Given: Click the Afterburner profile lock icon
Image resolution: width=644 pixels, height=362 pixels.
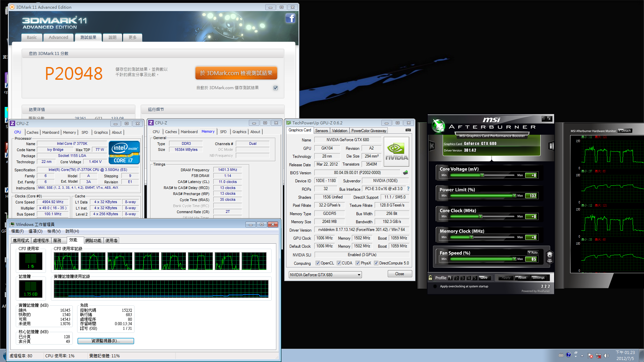Looking at the screenshot, I should click(x=430, y=278).
